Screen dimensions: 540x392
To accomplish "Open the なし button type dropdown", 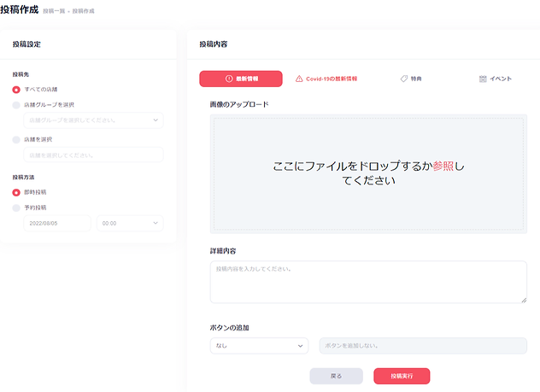I will click(x=258, y=346).
